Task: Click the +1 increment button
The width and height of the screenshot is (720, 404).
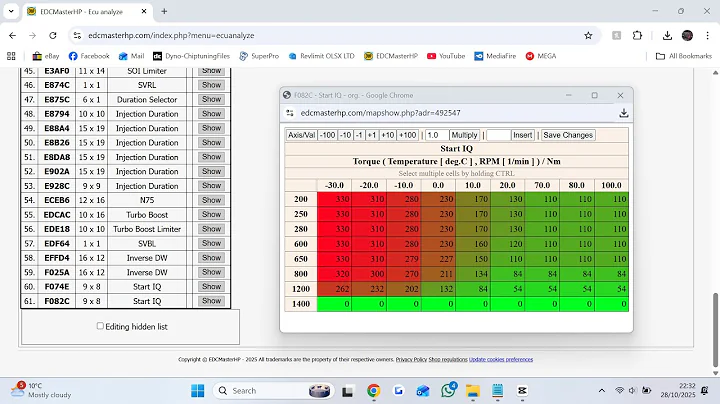Action: pyautogui.click(x=371, y=135)
